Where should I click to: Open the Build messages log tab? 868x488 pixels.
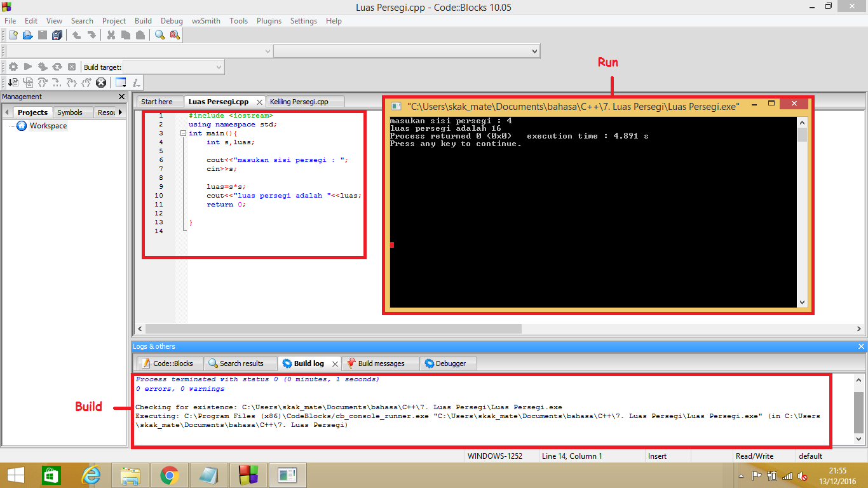click(x=381, y=363)
